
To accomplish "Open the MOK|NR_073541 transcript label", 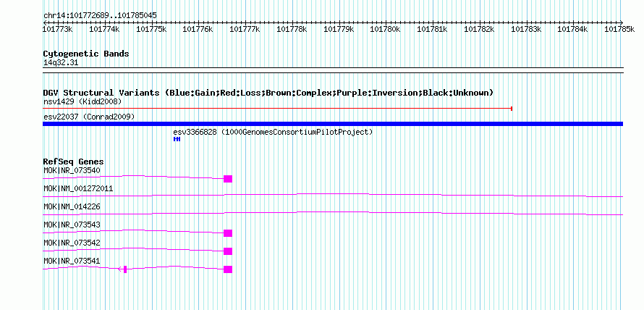I will point(72,261).
